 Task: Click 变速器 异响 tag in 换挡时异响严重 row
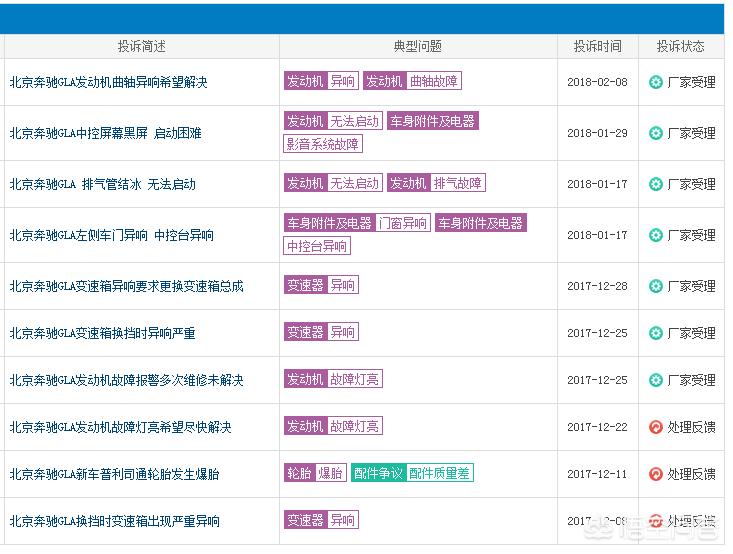(x=321, y=332)
